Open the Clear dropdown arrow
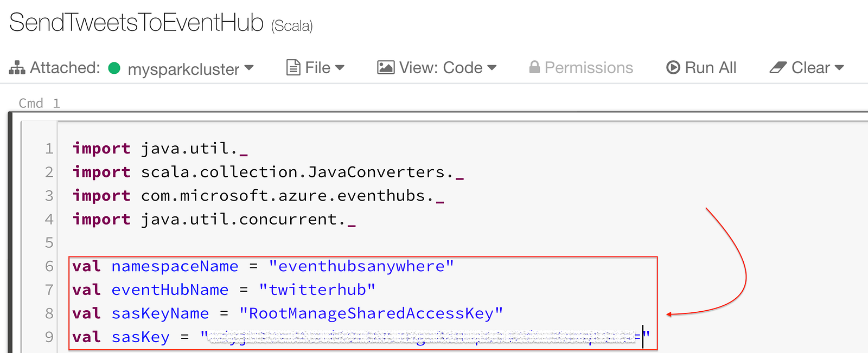868x353 pixels. tap(839, 68)
